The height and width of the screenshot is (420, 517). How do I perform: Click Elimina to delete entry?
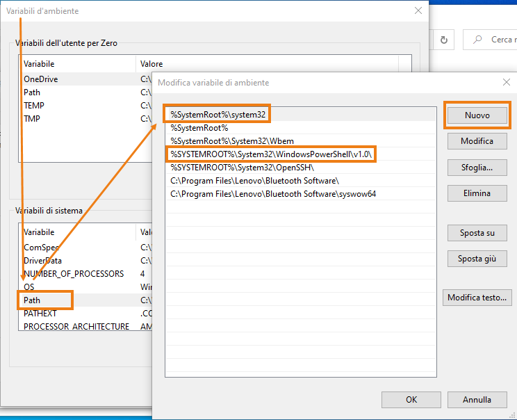pyautogui.click(x=477, y=193)
